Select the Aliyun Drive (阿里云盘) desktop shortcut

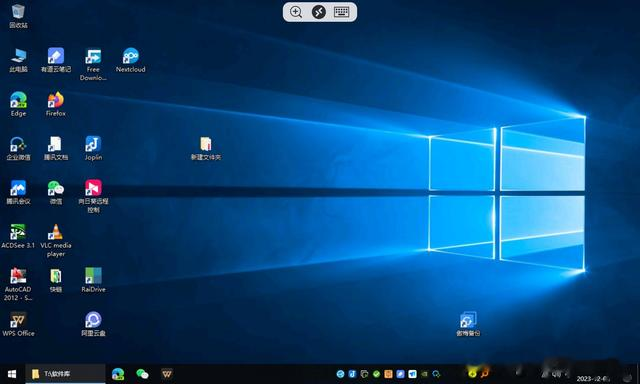click(x=93, y=324)
